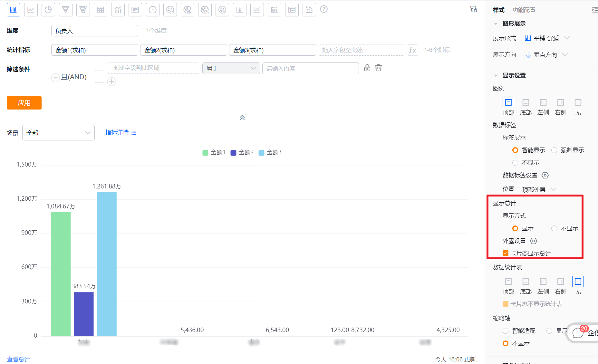
Task: Select the text card chart icon
Action: (x=135, y=10)
